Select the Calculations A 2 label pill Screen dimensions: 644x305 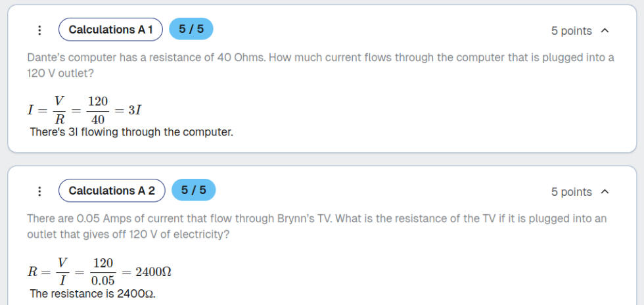(112, 191)
